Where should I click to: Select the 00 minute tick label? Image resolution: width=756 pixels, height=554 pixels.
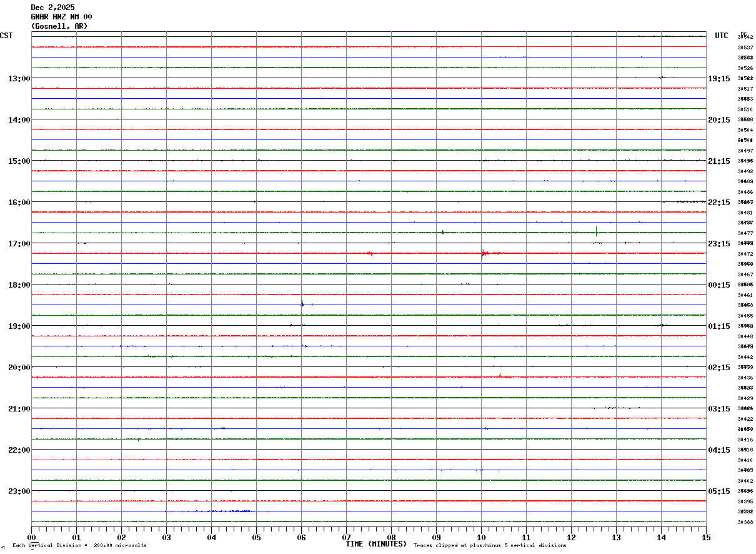tap(32, 538)
